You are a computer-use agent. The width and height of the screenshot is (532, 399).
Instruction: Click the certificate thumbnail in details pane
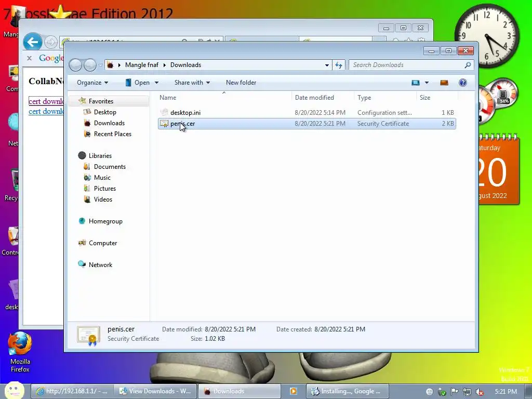[88, 336]
